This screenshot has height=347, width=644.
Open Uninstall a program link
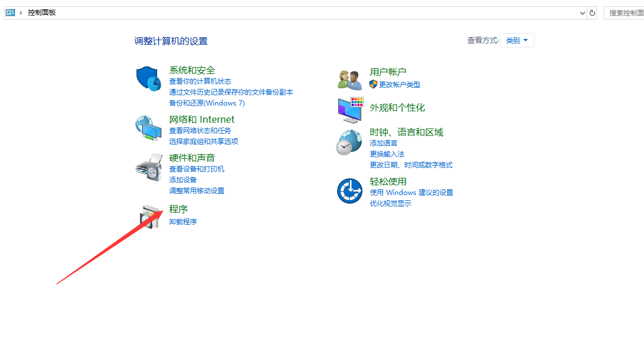point(183,221)
